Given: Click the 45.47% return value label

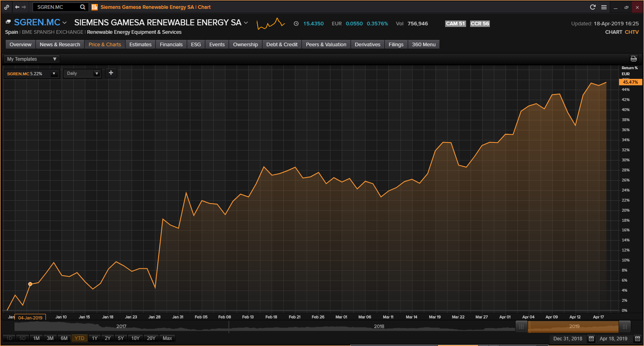Looking at the screenshot, I should (630, 82).
